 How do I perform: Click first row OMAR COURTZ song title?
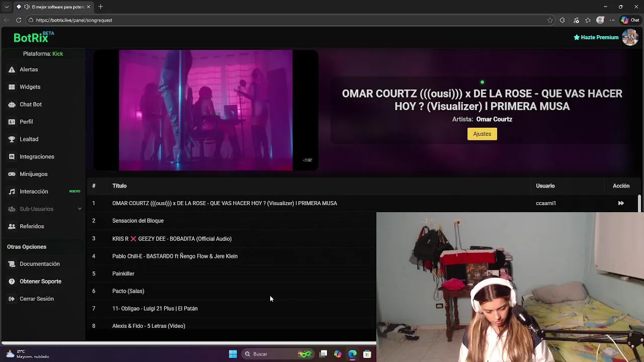tap(224, 203)
